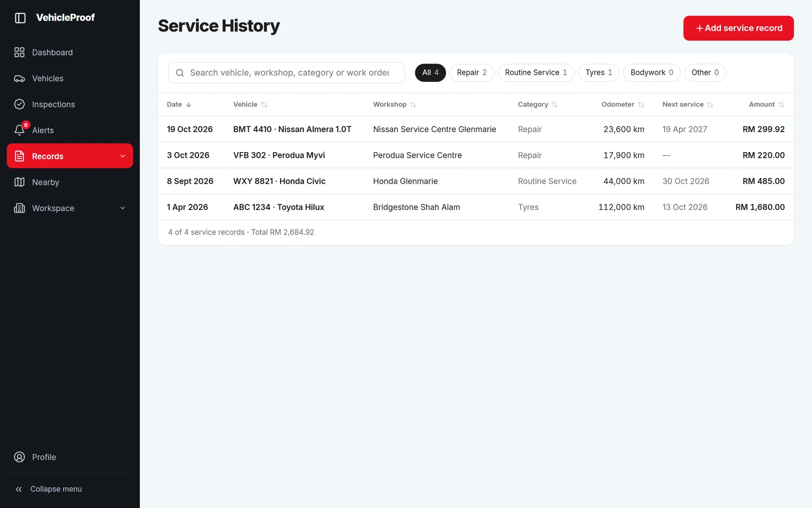Click Collapse menu label
The image size is (812, 508).
click(x=56, y=489)
